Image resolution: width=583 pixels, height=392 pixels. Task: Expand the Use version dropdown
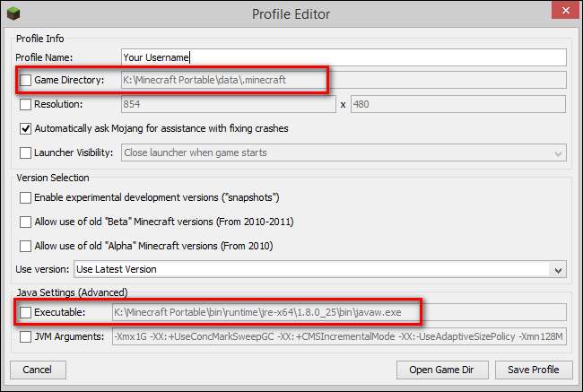(x=559, y=269)
